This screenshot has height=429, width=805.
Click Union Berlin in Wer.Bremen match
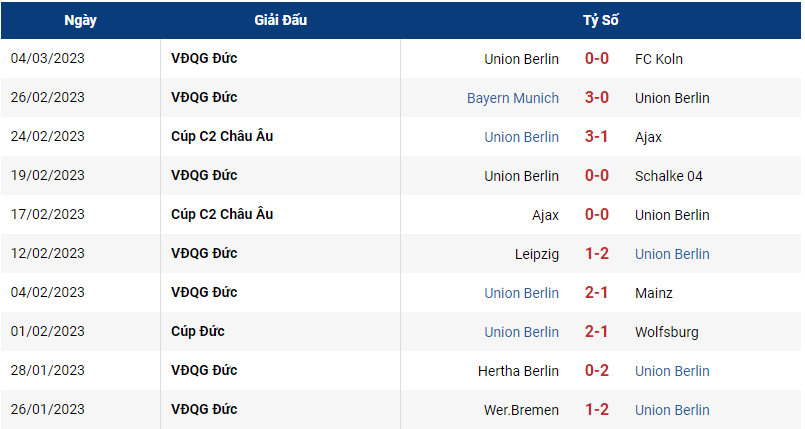(x=672, y=410)
